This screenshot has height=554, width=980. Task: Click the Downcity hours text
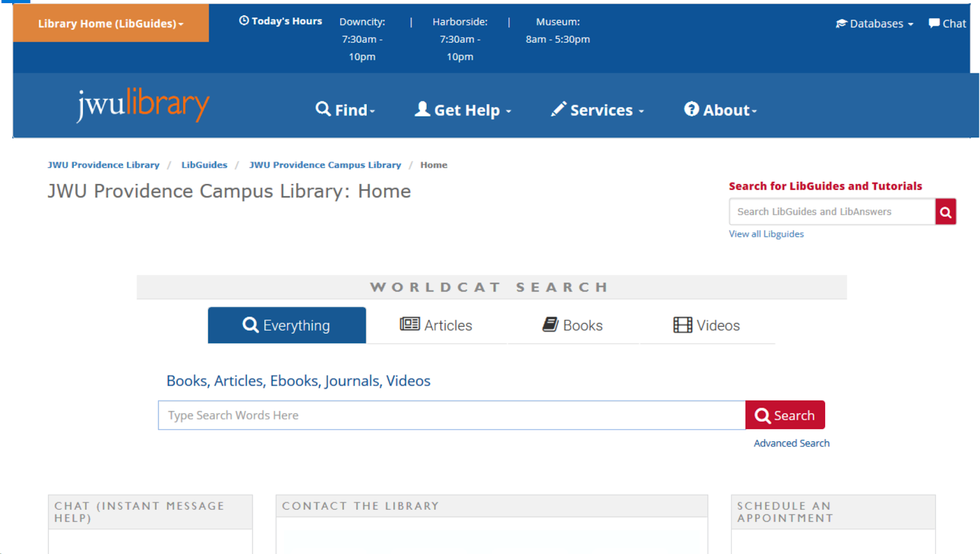(x=362, y=39)
